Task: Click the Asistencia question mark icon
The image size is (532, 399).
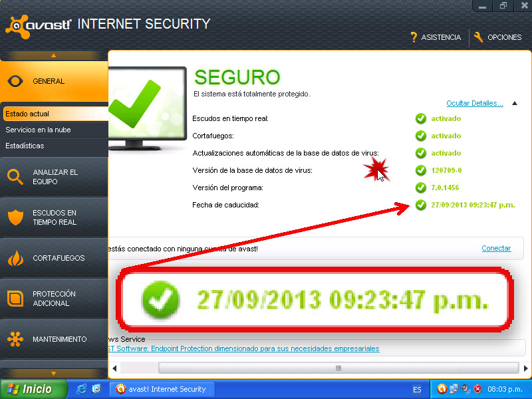Action: [414, 37]
